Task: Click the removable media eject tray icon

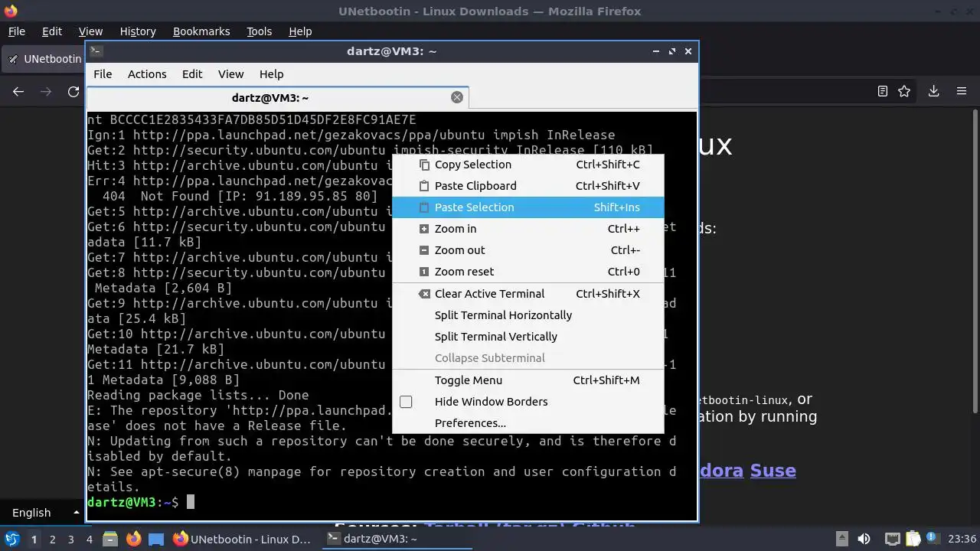Action: [841, 540]
